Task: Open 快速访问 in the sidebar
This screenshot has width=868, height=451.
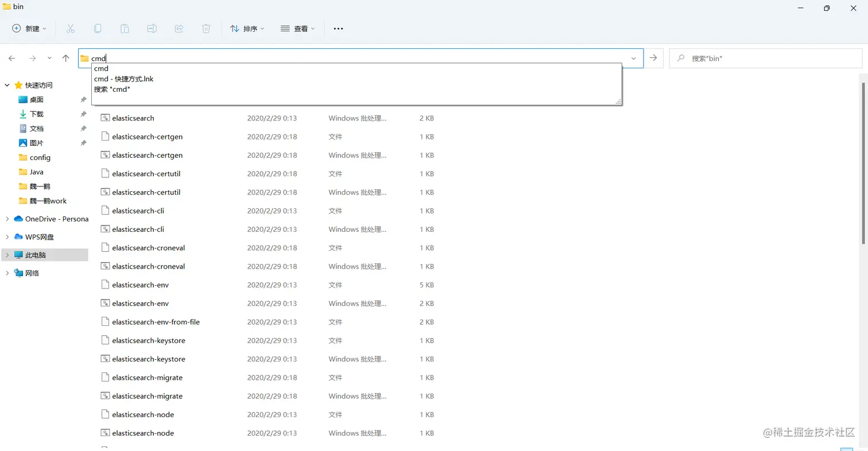Action: (x=38, y=85)
